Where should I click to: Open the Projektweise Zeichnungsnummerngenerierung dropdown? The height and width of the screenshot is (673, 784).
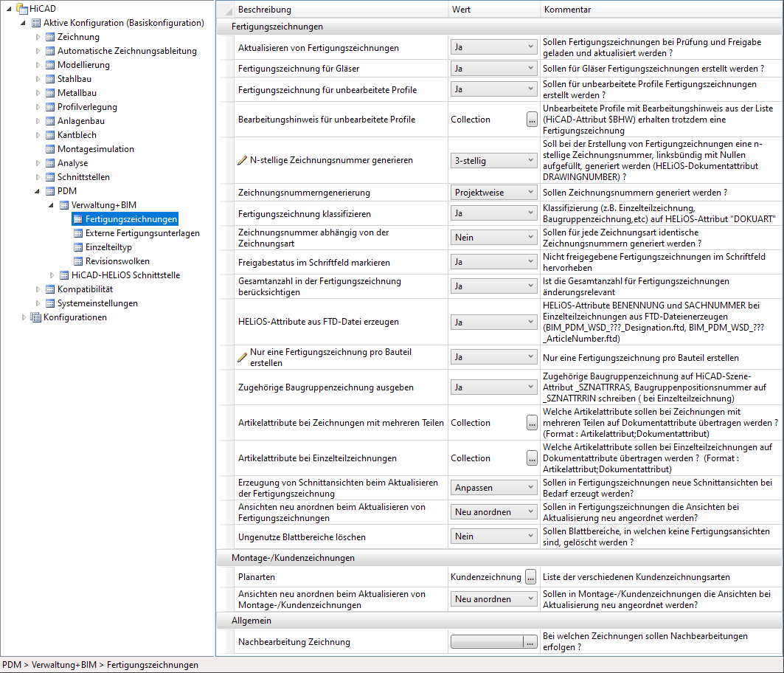coord(493,192)
